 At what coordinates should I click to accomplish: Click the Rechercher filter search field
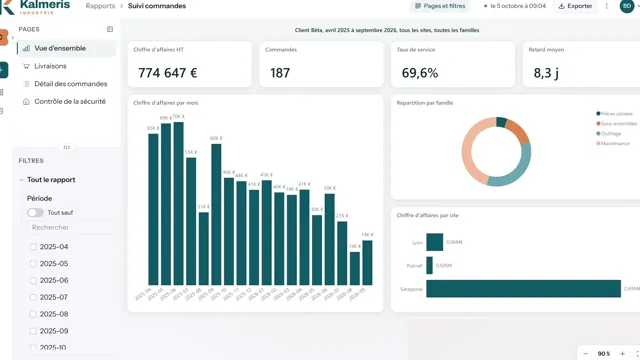pyautogui.click(x=70, y=227)
